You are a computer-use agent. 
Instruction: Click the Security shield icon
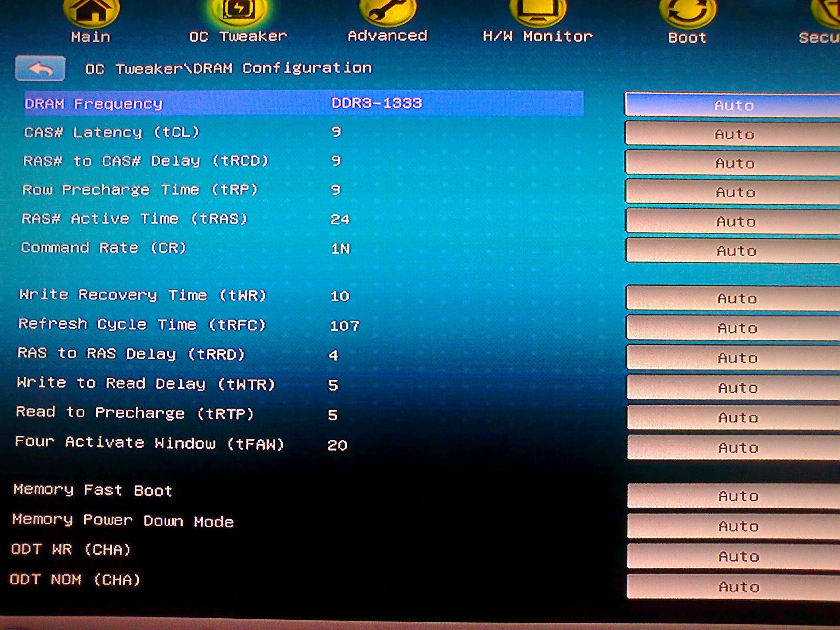[828, 11]
